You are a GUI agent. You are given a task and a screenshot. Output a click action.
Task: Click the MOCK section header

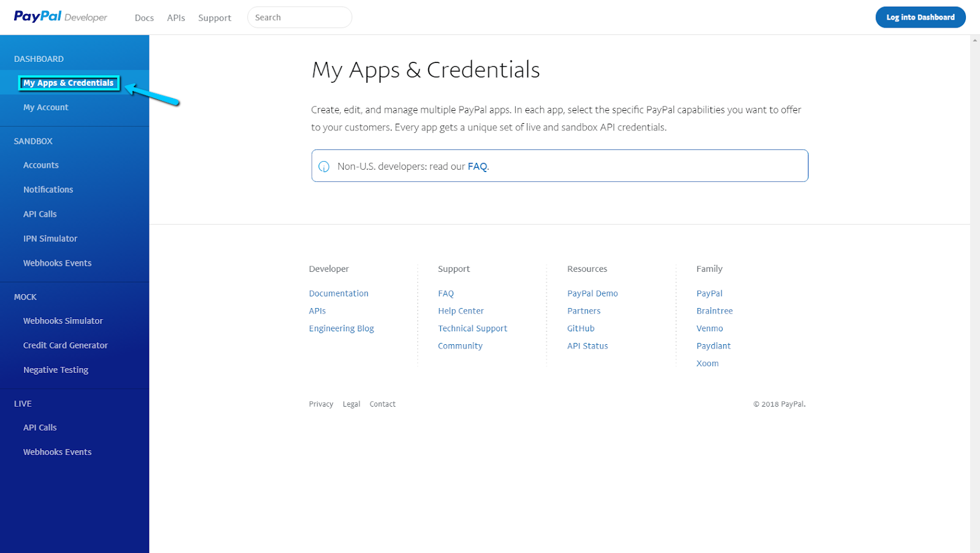pyautogui.click(x=25, y=297)
